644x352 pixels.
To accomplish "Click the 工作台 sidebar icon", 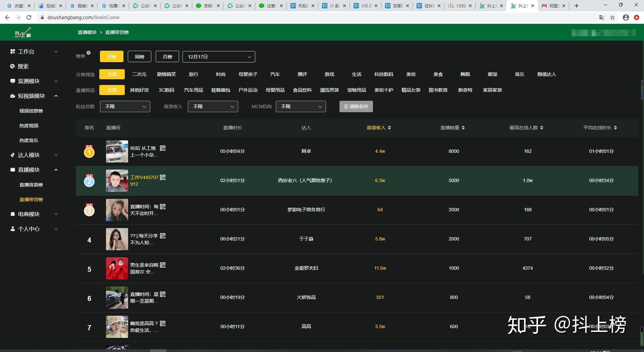I will tap(13, 51).
